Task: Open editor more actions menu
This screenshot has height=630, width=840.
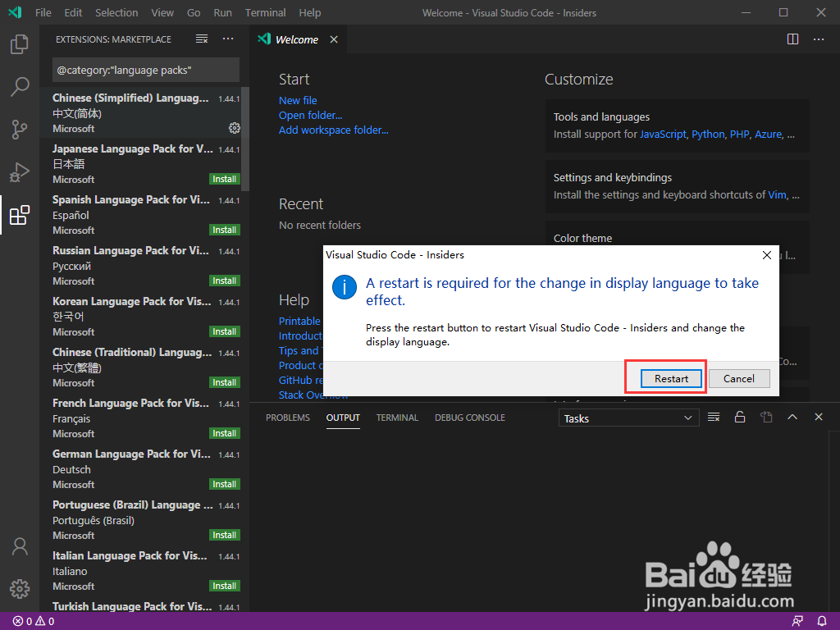Action: click(x=819, y=39)
